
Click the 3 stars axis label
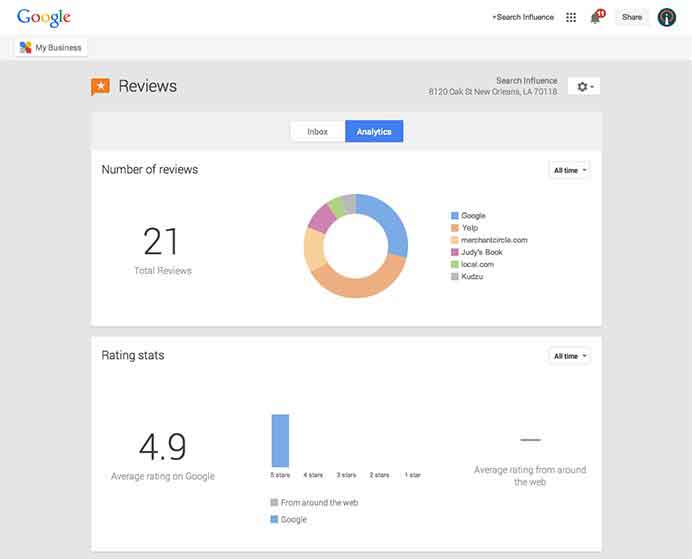pos(346,475)
